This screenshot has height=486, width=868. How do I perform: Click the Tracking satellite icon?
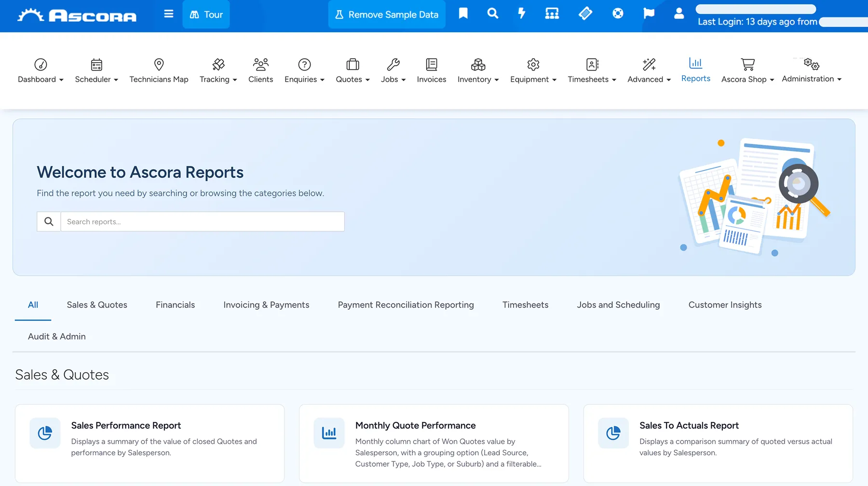tap(218, 64)
